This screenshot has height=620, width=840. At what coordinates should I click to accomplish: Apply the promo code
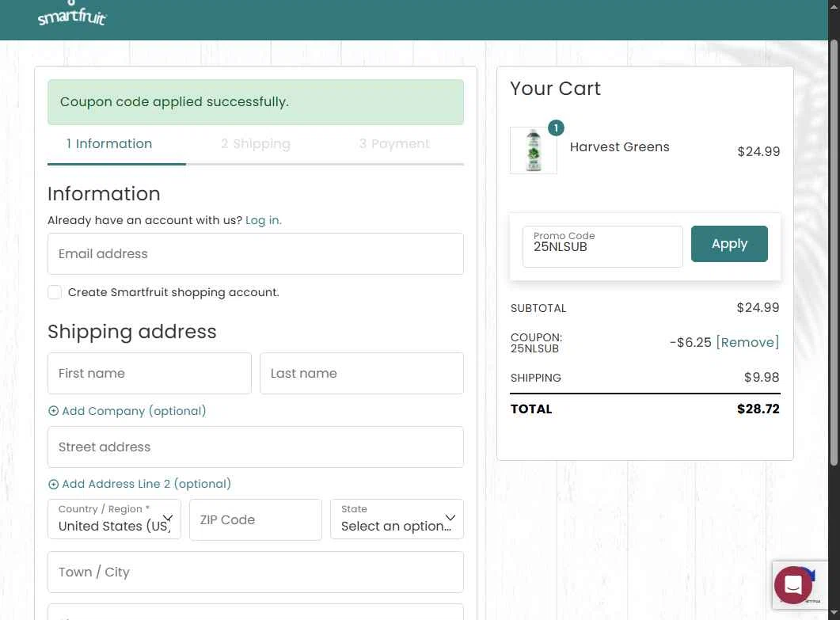(729, 244)
